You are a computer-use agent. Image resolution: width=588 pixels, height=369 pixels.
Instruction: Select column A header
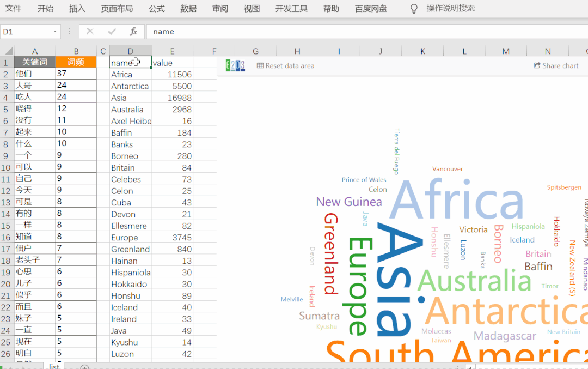[34, 51]
